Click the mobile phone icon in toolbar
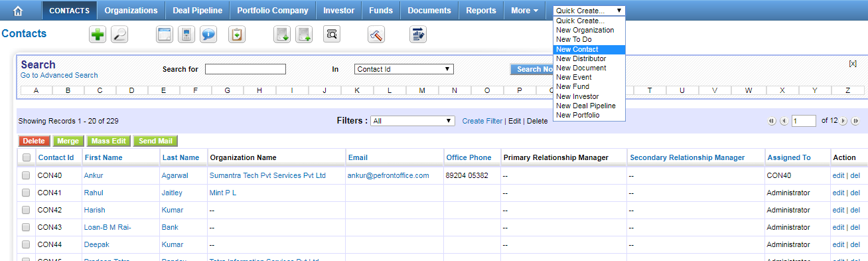The image size is (868, 261). [186, 35]
